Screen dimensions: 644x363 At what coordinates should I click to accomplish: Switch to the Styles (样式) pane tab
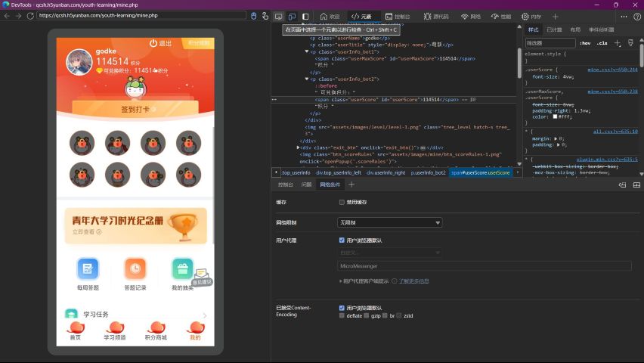pos(533,29)
